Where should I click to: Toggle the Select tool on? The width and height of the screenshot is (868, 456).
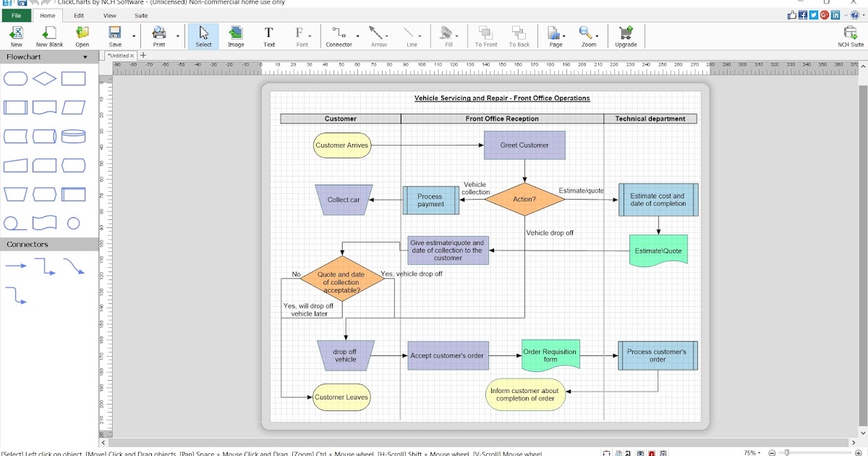203,34
